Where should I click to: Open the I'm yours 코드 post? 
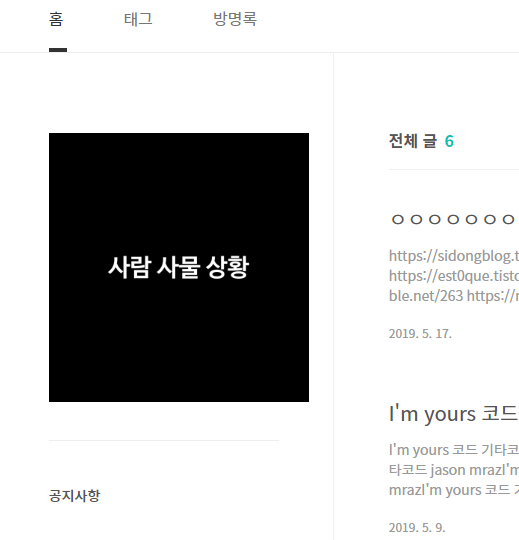click(454, 413)
